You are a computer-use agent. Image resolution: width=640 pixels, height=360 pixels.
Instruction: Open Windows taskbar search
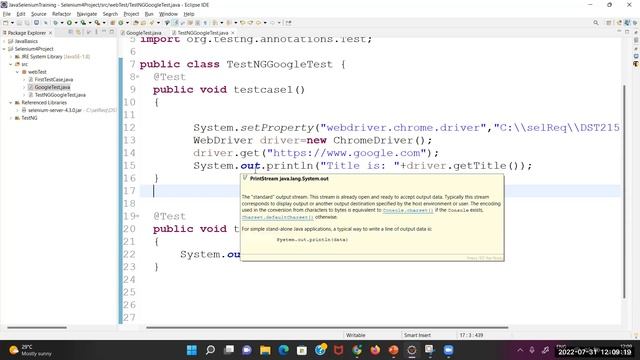point(210,350)
